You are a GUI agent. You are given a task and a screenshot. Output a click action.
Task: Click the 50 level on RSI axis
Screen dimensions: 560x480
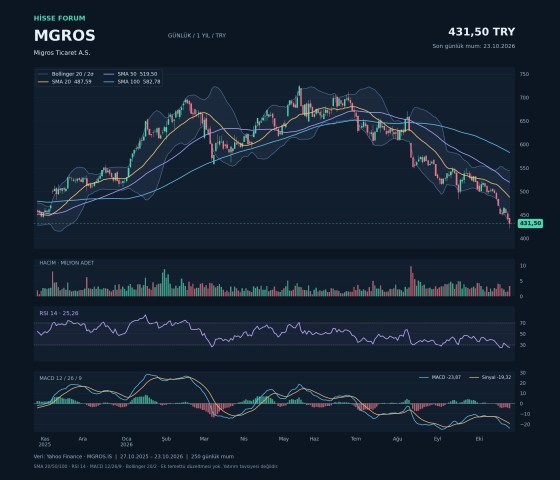coord(523,334)
